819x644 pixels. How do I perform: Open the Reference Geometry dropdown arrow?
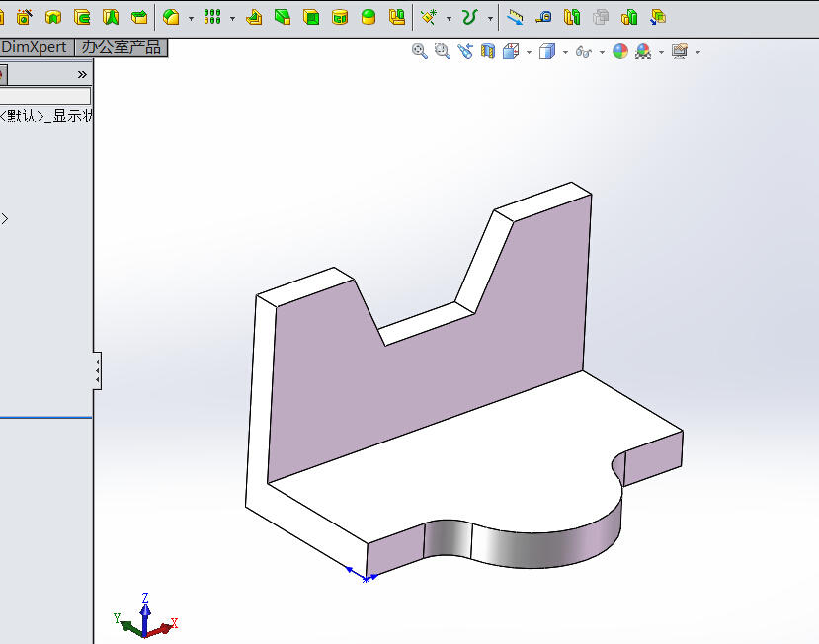click(449, 19)
